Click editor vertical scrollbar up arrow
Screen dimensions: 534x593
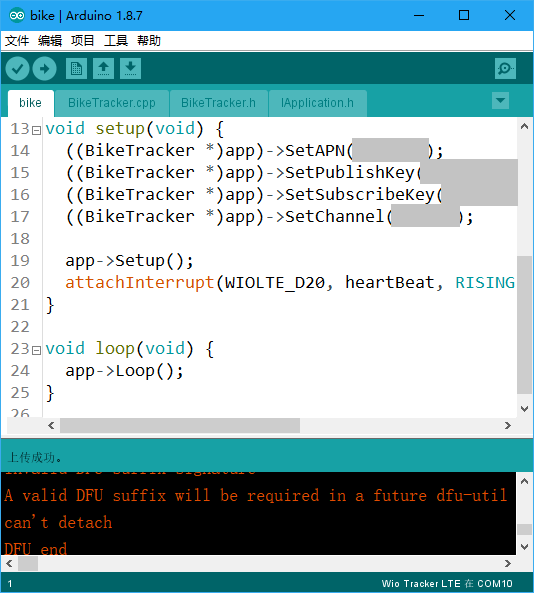(x=524, y=126)
